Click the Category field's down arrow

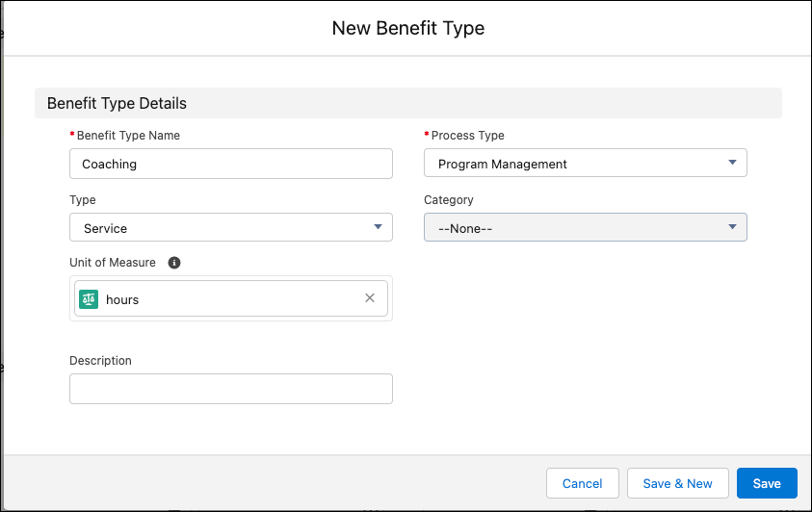pos(732,228)
